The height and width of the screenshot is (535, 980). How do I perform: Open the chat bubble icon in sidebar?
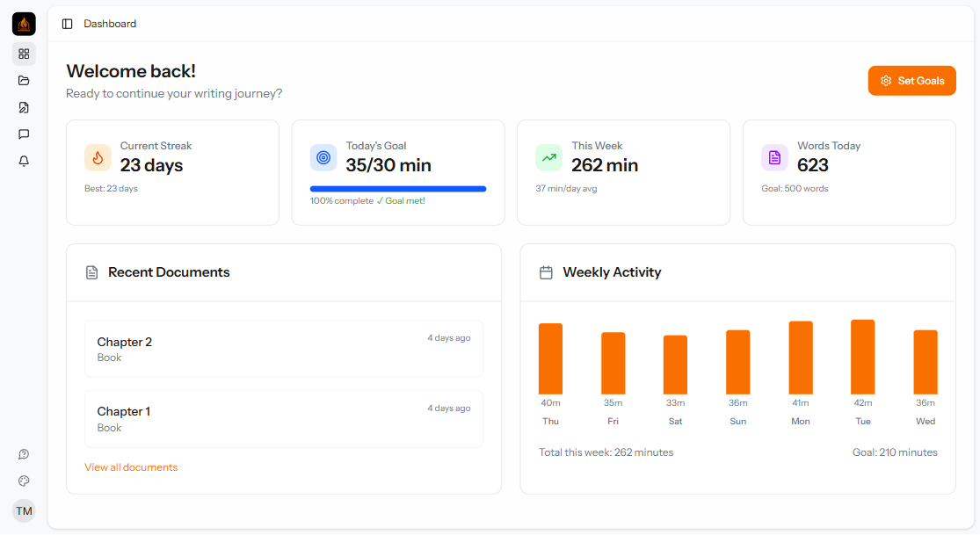pyautogui.click(x=24, y=134)
